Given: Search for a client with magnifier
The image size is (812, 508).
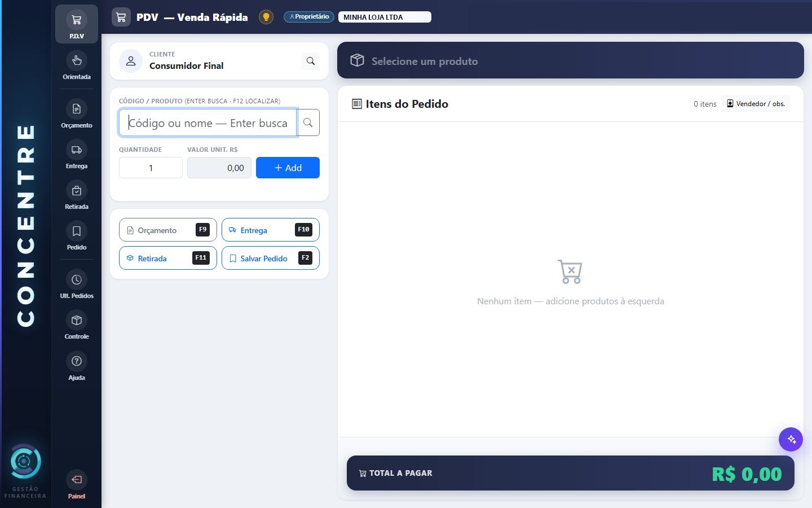Looking at the screenshot, I should [x=311, y=61].
